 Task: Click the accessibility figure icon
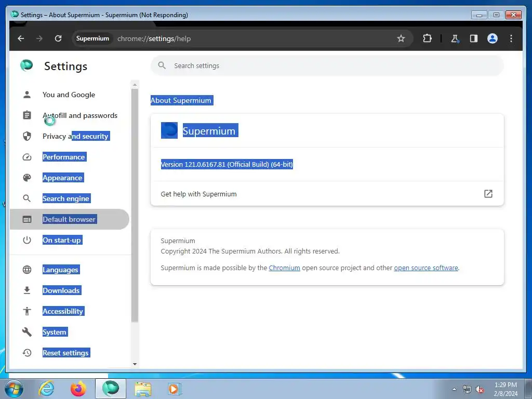click(27, 311)
